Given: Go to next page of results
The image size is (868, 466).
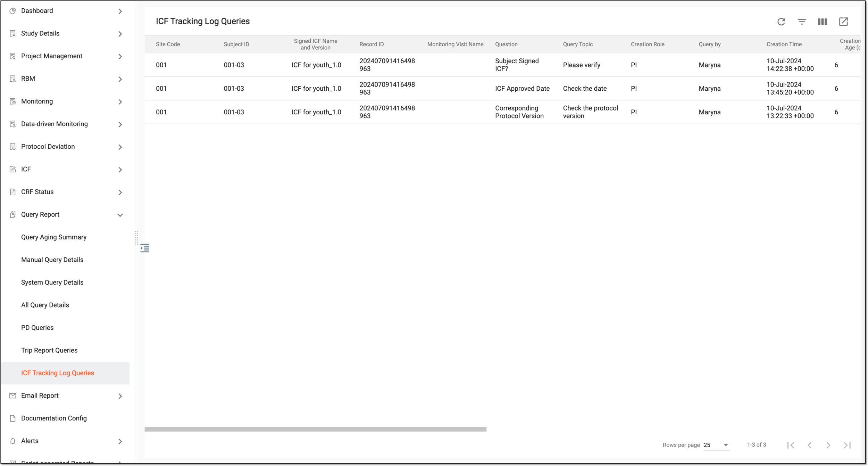Looking at the screenshot, I should click(828, 445).
